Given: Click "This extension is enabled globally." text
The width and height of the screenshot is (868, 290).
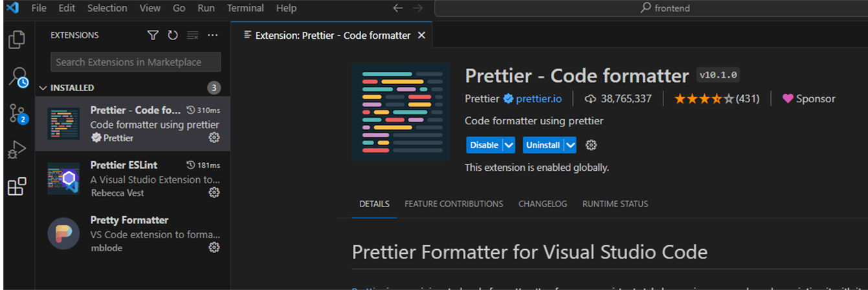Looking at the screenshot, I should click(537, 168).
